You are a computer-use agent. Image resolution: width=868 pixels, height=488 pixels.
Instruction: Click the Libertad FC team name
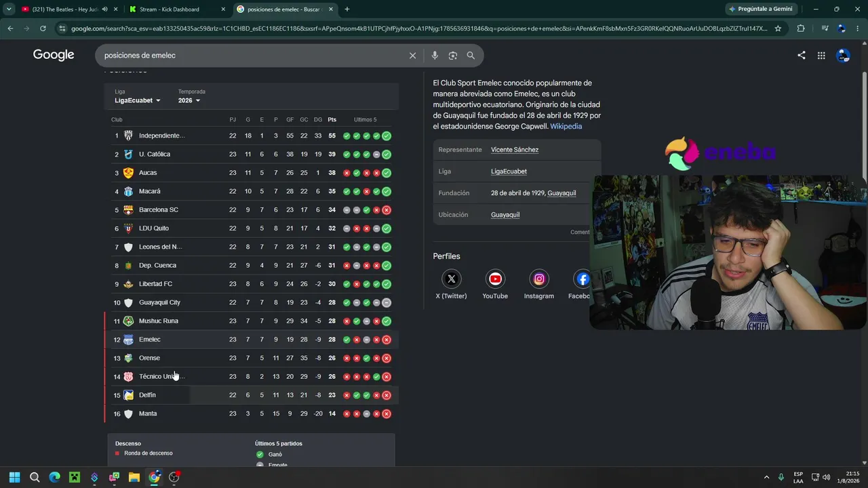(156, 284)
